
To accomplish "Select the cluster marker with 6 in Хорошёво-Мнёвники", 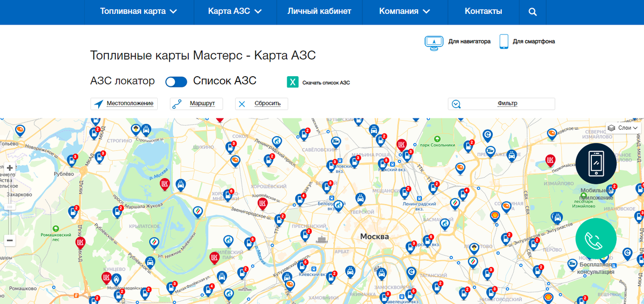I will click(x=228, y=195).
